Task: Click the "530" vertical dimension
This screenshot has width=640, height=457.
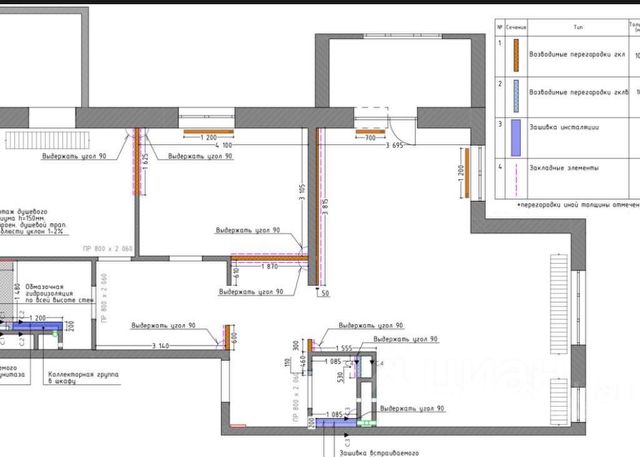Action: tap(341, 377)
